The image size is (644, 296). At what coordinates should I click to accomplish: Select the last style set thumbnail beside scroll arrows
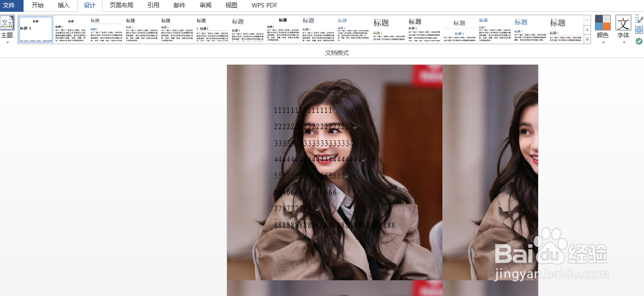point(565,30)
